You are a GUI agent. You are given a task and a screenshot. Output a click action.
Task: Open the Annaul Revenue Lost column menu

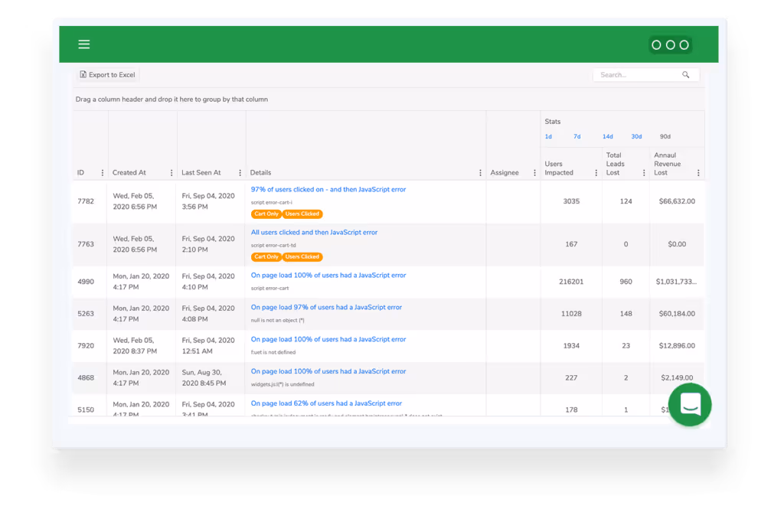[x=698, y=172]
